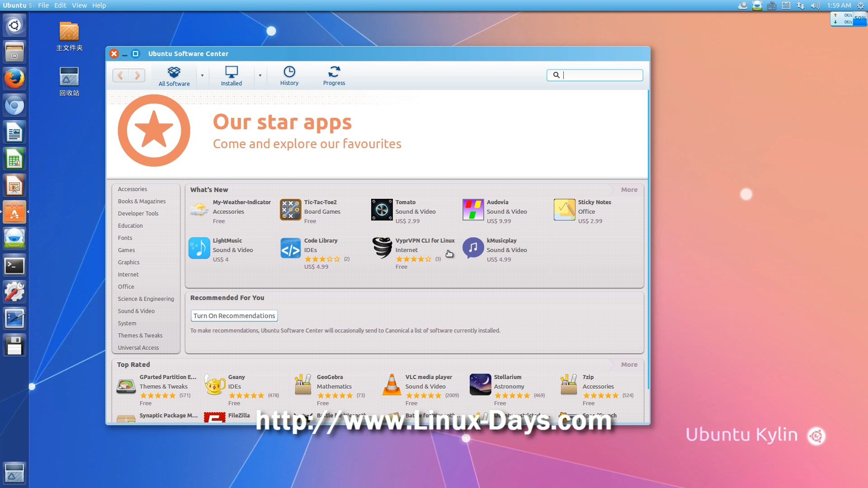Screen dimensions: 868x488
Task: Open the Dash home Ubuntu button
Action: click(14, 25)
